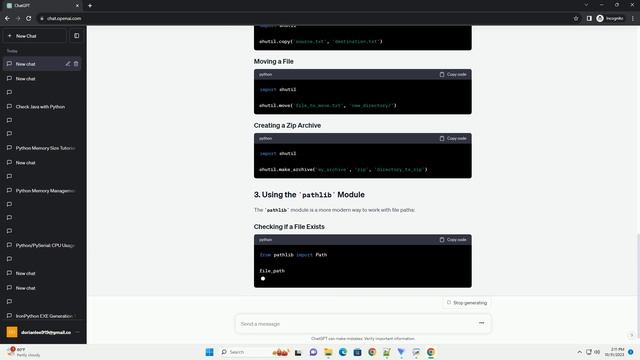Copy code from the Creating a Zip Archive block
Viewport: 640px width, 360px height.
click(x=453, y=138)
